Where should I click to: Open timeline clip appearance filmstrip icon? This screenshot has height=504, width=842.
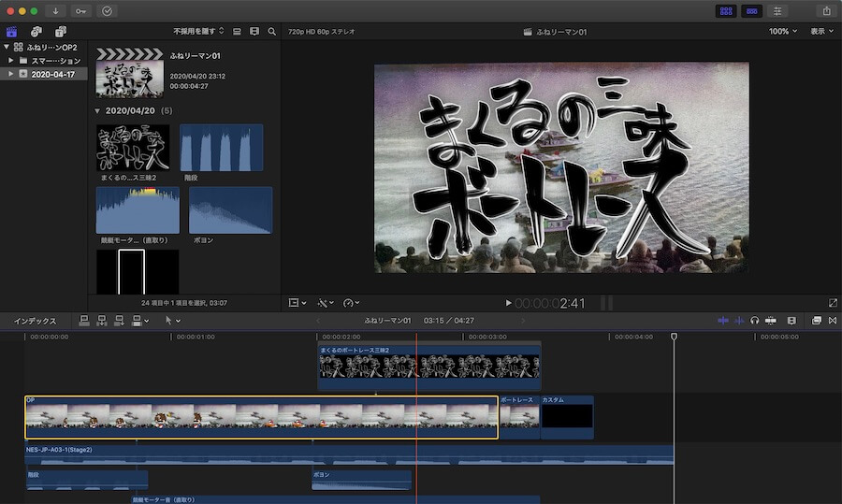click(791, 321)
